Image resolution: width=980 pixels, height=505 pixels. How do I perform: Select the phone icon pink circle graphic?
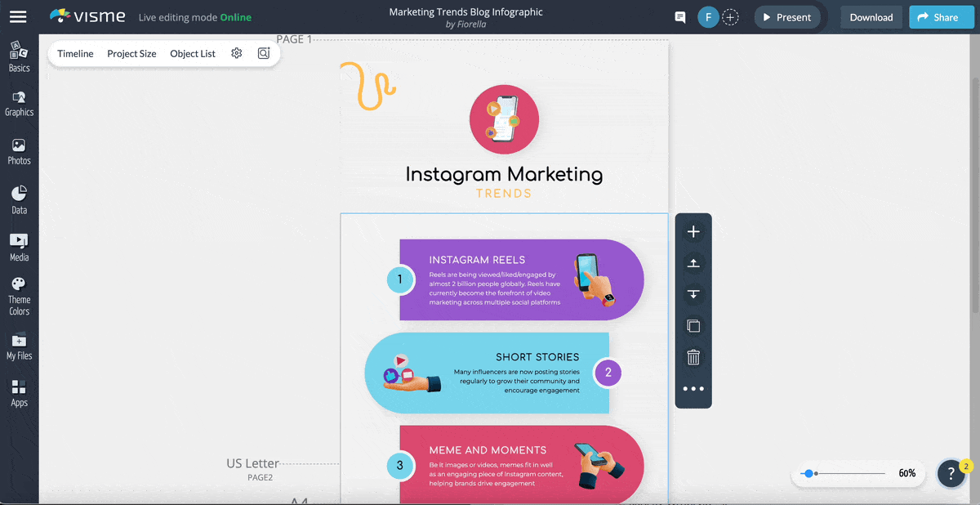pyautogui.click(x=504, y=119)
